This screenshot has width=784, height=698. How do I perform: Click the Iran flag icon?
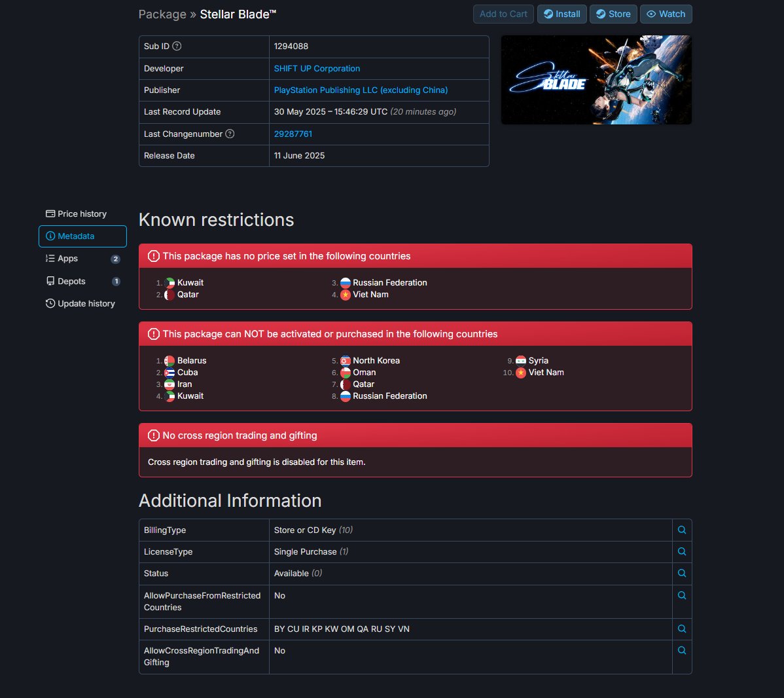pos(169,384)
